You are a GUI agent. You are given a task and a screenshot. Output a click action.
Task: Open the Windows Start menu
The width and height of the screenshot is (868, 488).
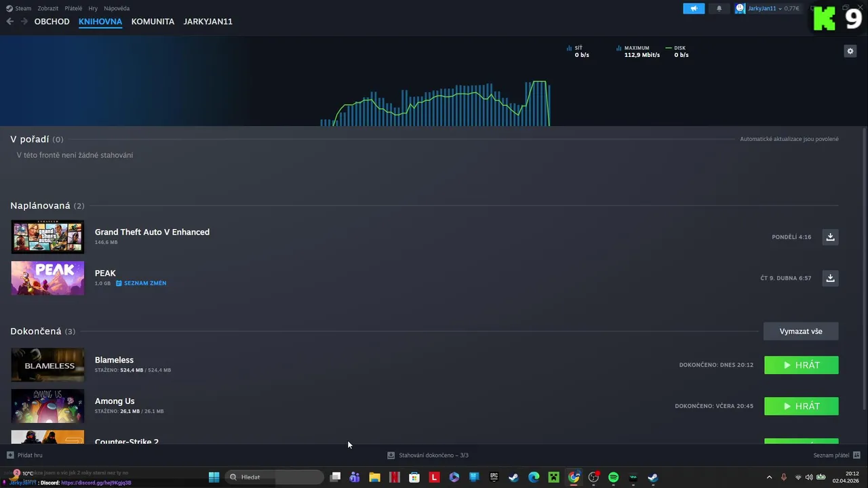click(x=214, y=477)
